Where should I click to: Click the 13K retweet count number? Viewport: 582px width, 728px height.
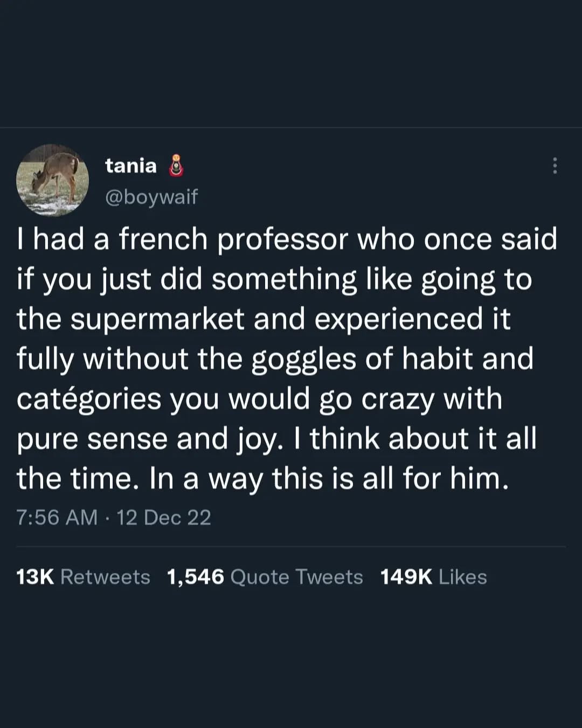click(35, 577)
